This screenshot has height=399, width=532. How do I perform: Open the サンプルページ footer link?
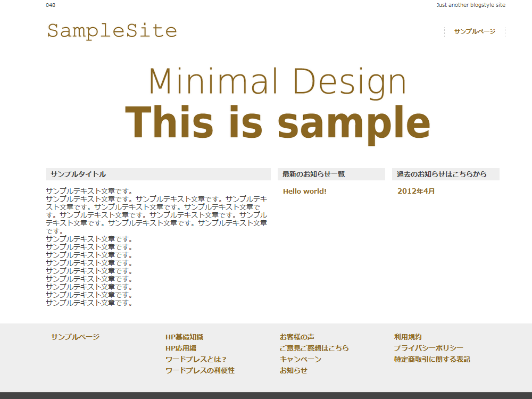(x=76, y=337)
